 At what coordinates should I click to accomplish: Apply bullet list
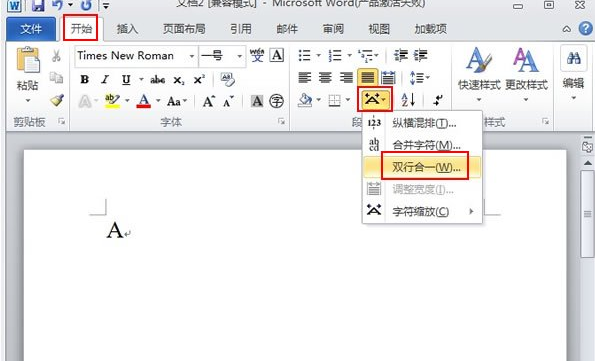305,56
